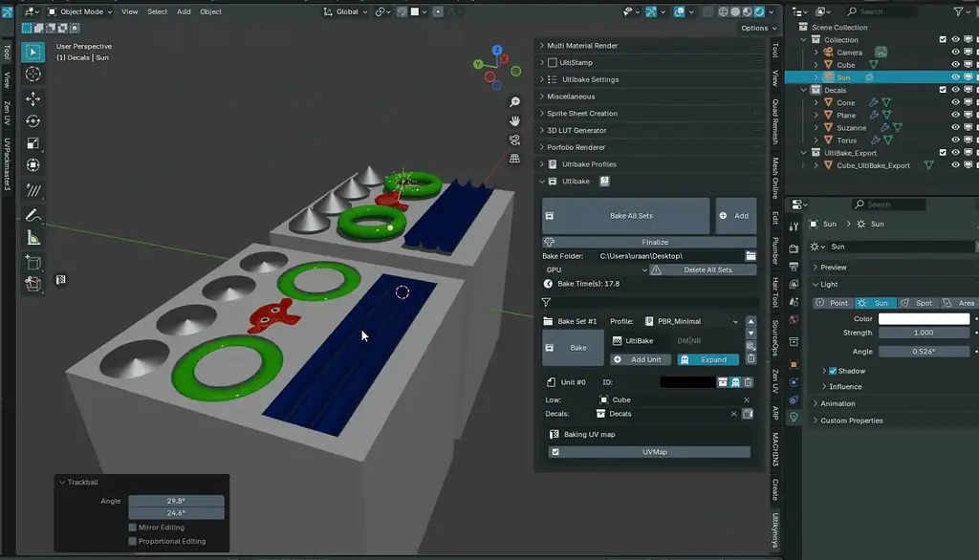Viewport: 979px width, 560px height.
Task: Open PBR_Minimal profile dropdown
Action: point(692,321)
